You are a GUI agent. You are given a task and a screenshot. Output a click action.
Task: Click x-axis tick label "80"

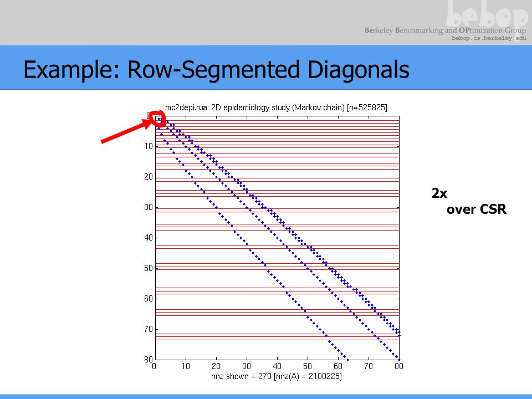(x=398, y=366)
